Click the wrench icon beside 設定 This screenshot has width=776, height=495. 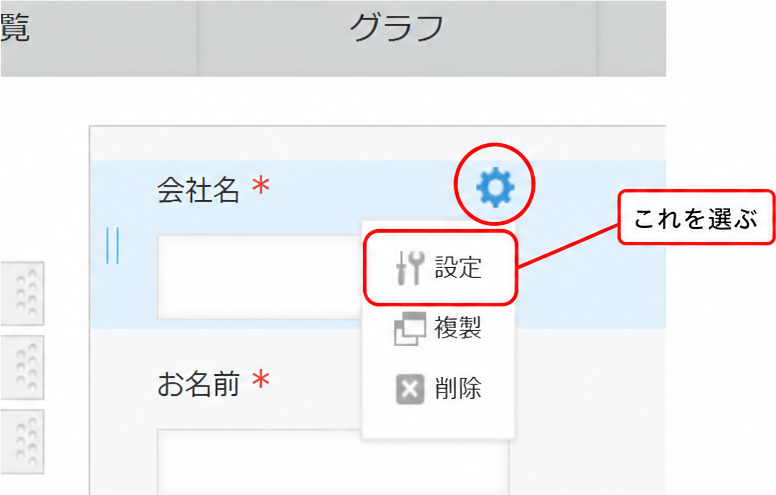coord(410,267)
